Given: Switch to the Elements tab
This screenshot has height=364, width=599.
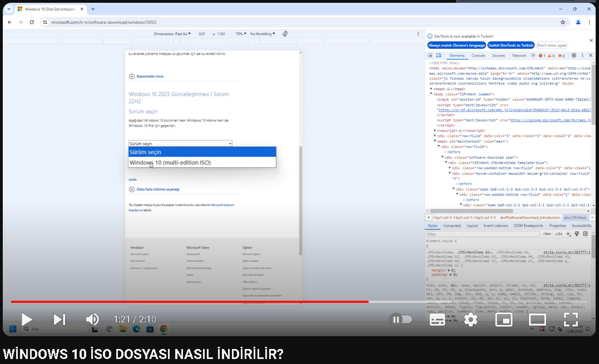Looking at the screenshot, I should tap(457, 56).
